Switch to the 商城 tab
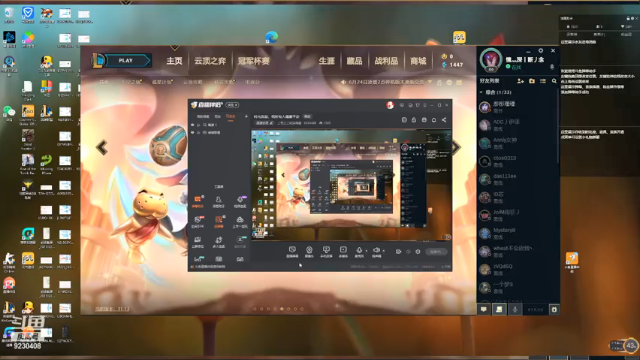The image size is (640, 360). pos(418,61)
